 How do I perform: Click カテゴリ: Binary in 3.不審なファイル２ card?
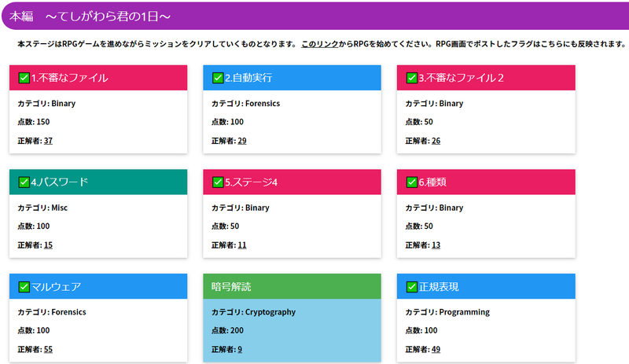click(435, 104)
